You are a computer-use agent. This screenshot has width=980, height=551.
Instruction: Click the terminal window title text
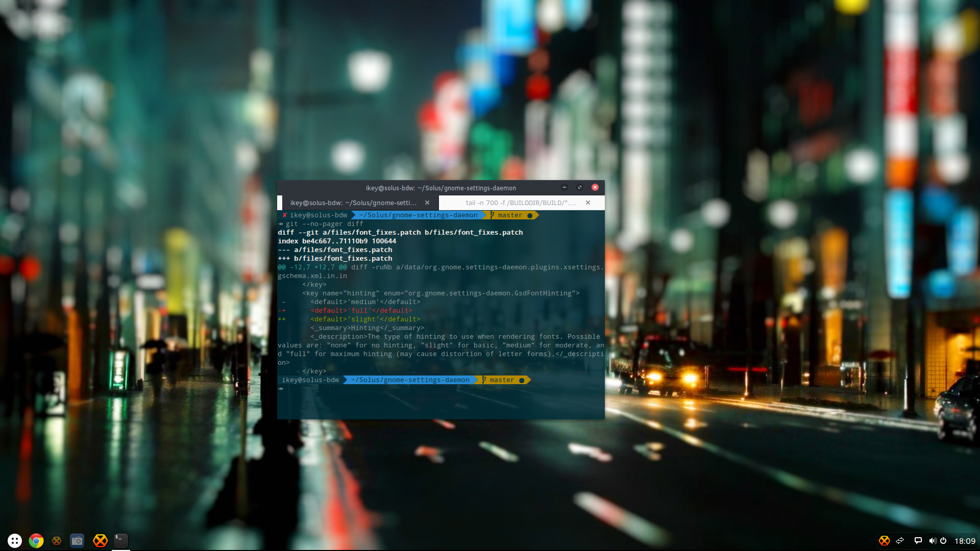tap(441, 188)
